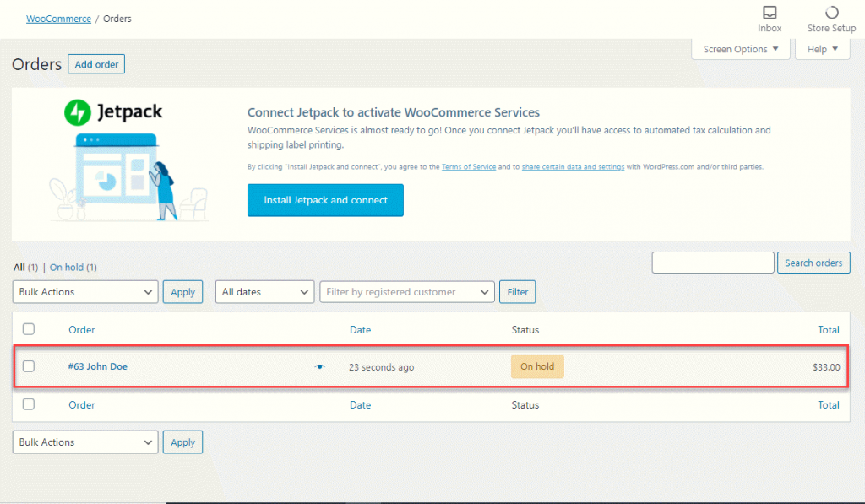Click the Orders page heading
Viewport: 865px width, 504px height.
pos(37,64)
